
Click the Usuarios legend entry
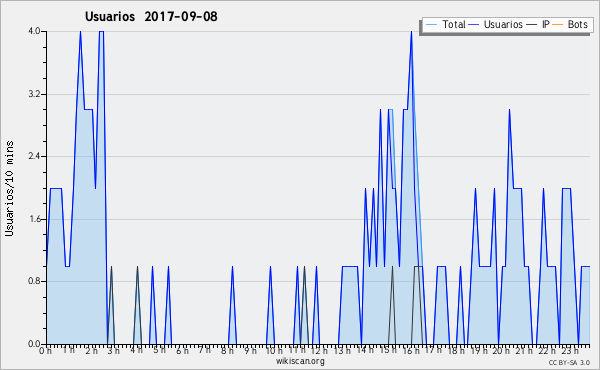click(496, 24)
